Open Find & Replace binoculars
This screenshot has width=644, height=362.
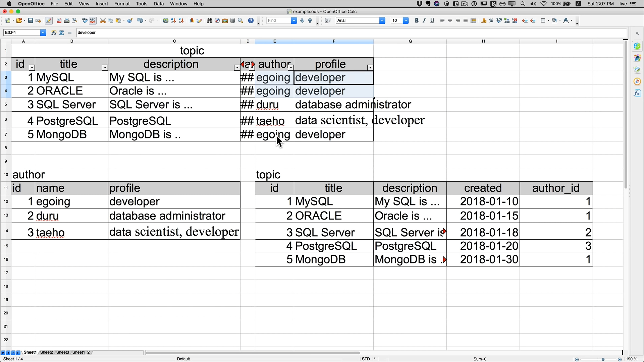tap(210, 21)
